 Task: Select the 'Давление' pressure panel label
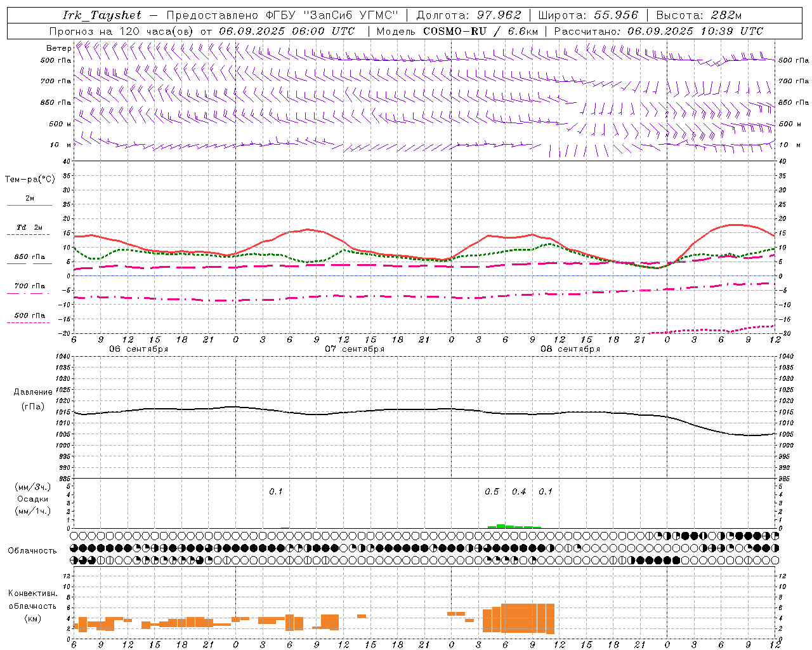[x=33, y=392]
